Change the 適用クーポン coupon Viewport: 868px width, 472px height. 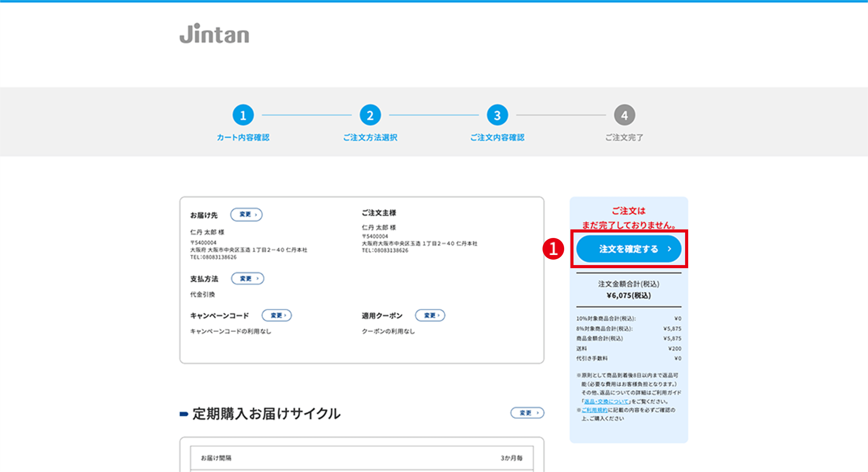coord(430,315)
